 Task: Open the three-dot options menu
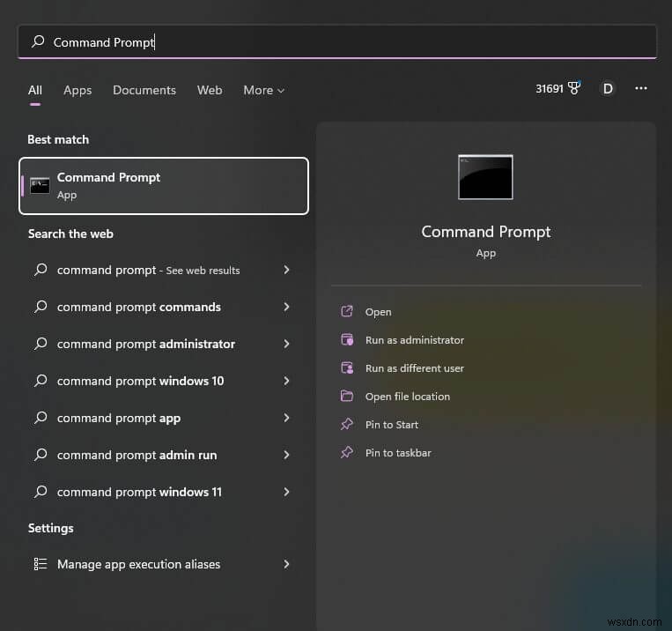pos(640,88)
